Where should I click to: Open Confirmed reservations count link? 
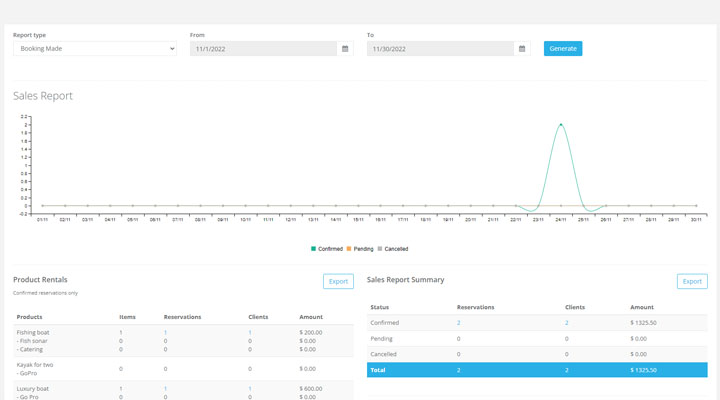tap(459, 323)
